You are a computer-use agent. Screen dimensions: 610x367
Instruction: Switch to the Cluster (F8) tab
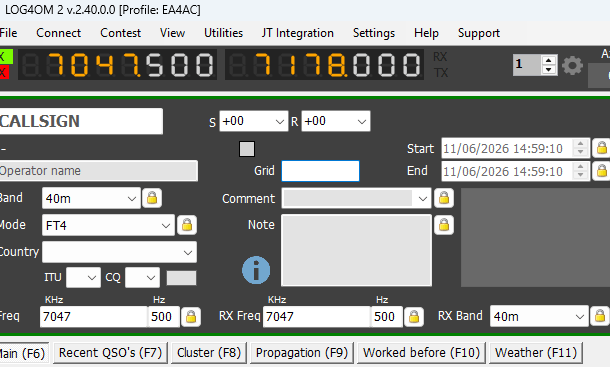(209, 353)
